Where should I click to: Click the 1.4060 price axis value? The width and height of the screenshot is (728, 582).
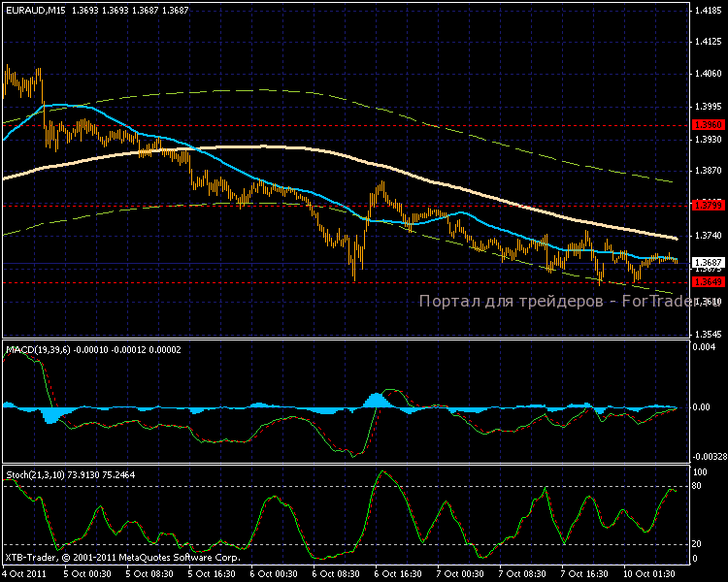pyautogui.click(x=709, y=74)
